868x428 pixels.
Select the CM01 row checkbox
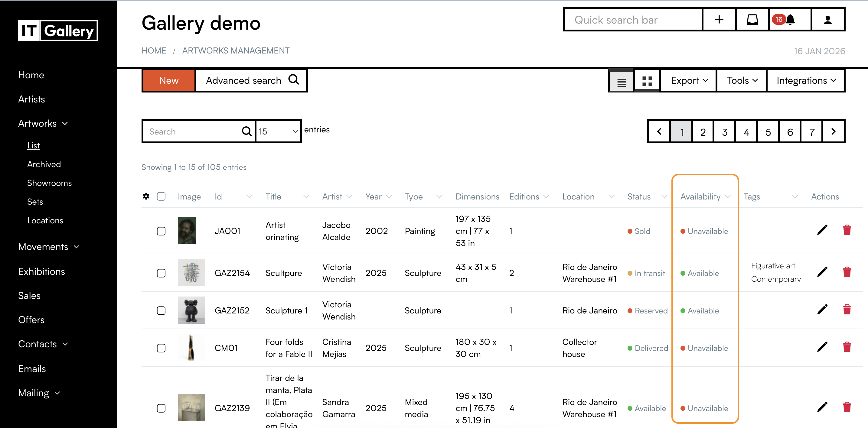[161, 348]
